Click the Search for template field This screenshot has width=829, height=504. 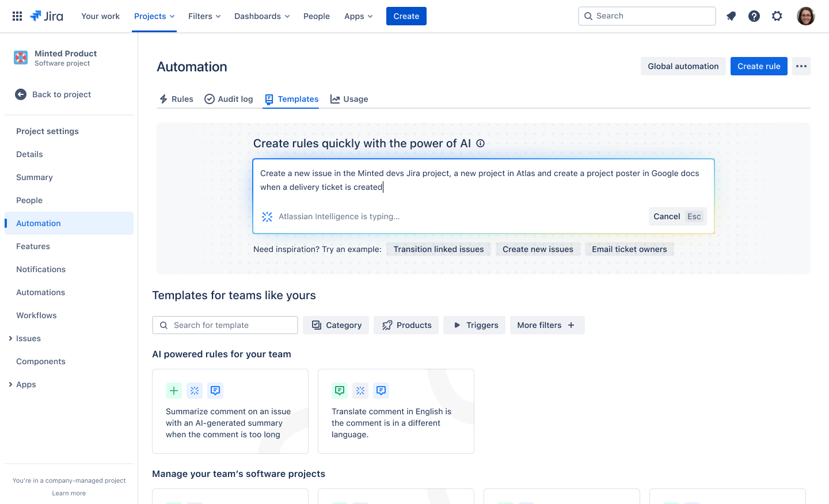(x=225, y=325)
